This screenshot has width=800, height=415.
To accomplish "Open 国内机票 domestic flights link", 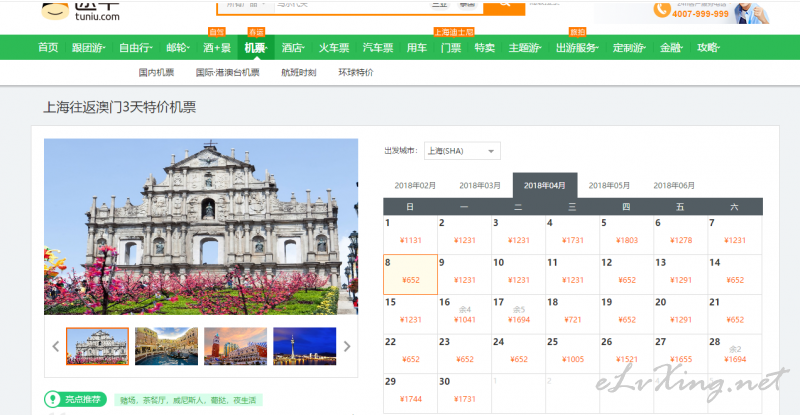I will click(x=156, y=72).
